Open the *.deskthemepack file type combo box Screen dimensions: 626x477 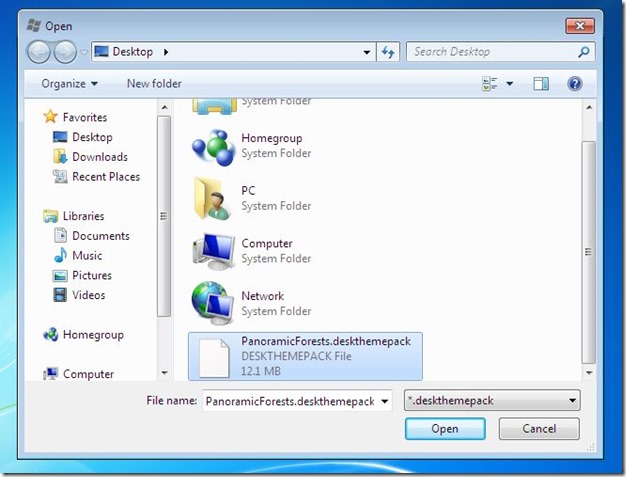click(x=492, y=400)
